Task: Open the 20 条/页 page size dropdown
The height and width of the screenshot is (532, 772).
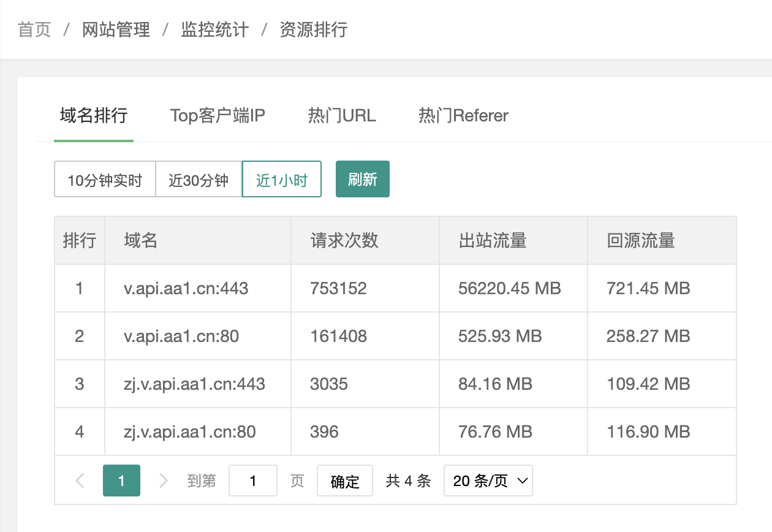Action: click(488, 481)
